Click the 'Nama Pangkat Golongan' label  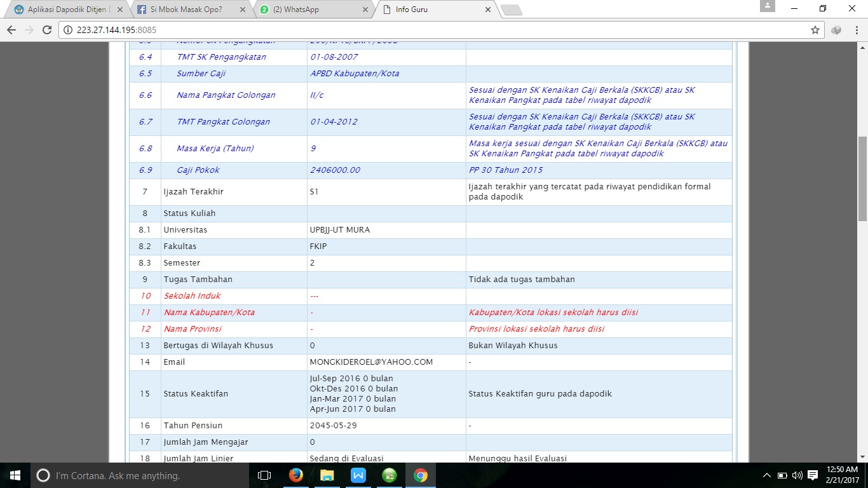click(x=226, y=95)
